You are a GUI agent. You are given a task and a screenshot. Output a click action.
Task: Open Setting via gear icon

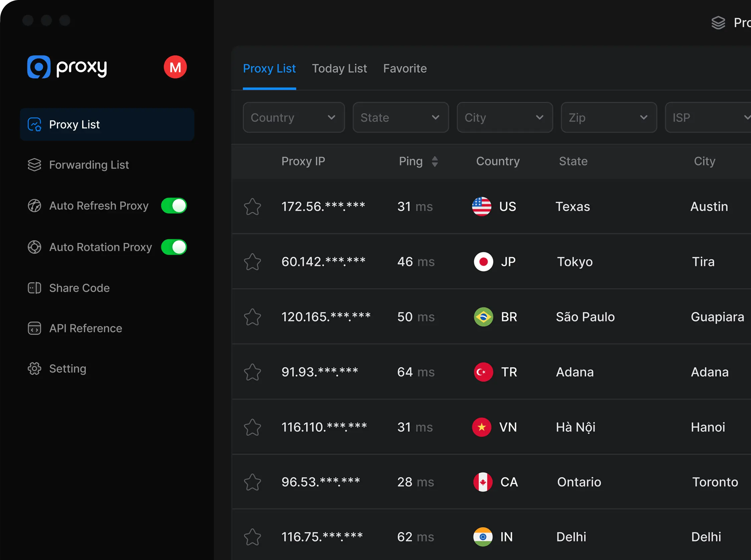tap(34, 368)
